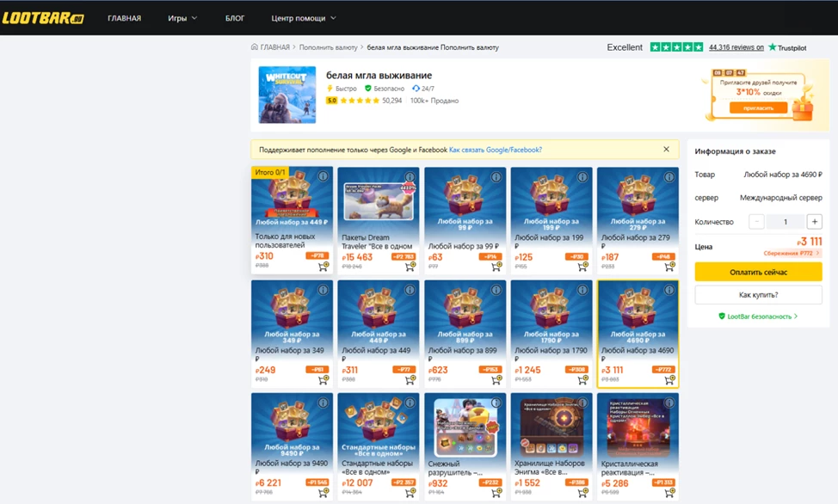Open the breadcrumb home icon
This screenshot has width=838, height=504.
click(255, 47)
